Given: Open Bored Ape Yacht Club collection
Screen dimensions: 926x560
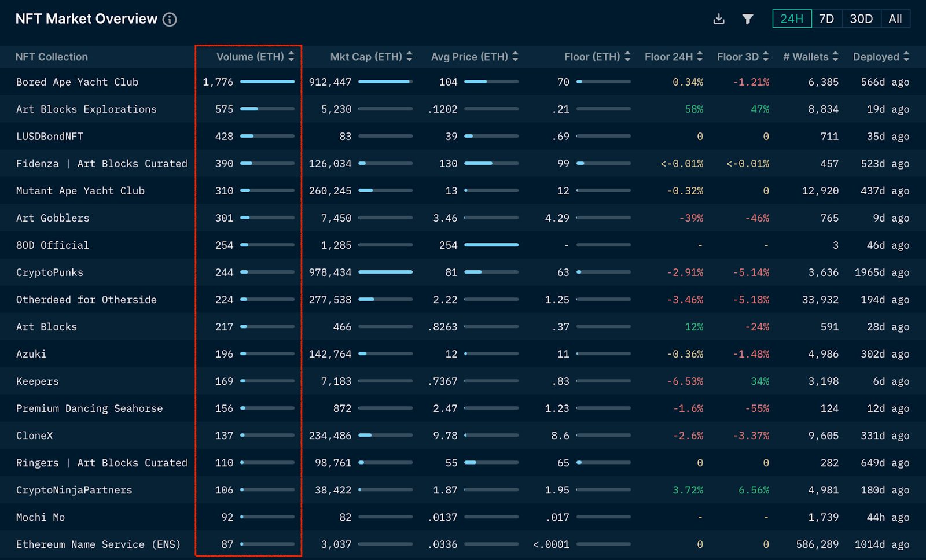Looking at the screenshot, I should pyautogui.click(x=78, y=82).
